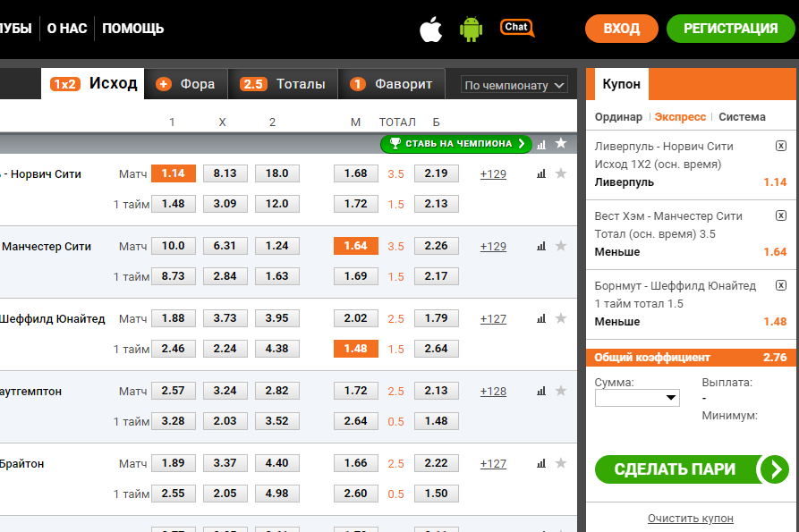Expand +129 markets for Норвич Сити match
Screen dimensions: 799x532
pos(493,174)
